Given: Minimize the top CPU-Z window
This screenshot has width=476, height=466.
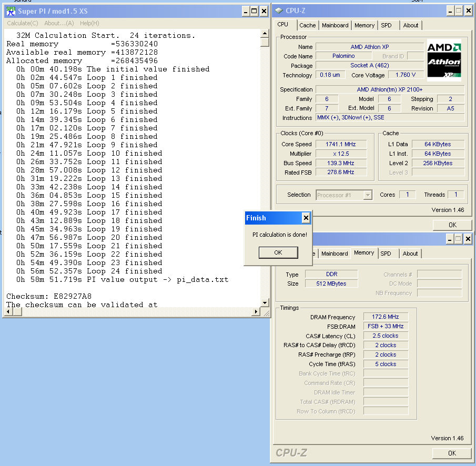Looking at the screenshot, I should [x=450, y=11].
